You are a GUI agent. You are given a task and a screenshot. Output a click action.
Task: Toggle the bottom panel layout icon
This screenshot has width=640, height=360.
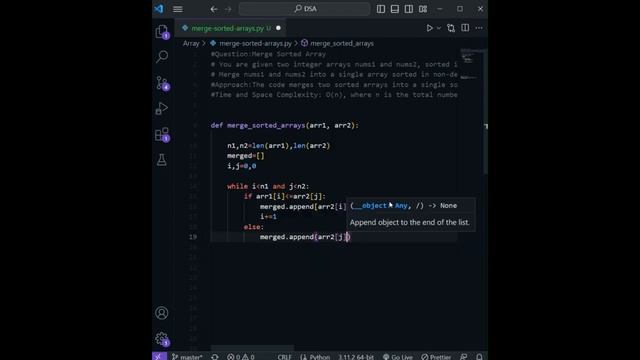coord(395,9)
